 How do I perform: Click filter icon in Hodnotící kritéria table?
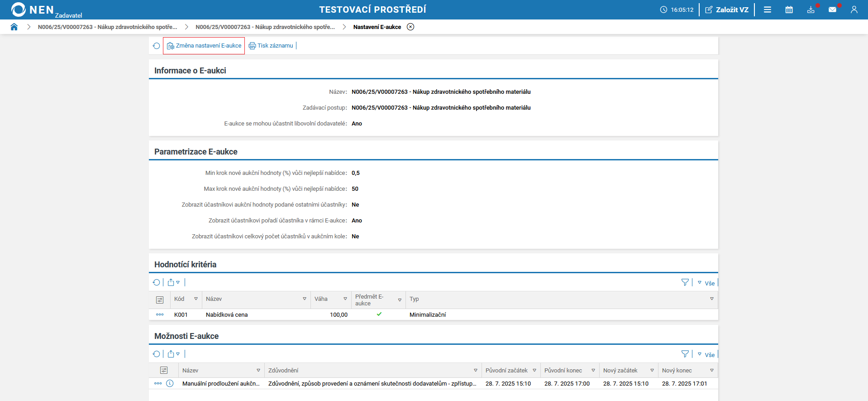[x=685, y=282]
